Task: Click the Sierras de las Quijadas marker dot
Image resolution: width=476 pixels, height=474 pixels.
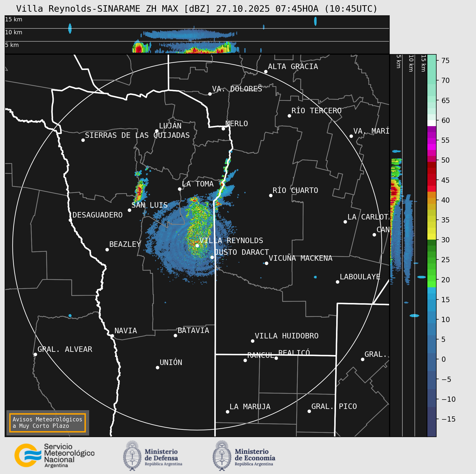Action: pyautogui.click(x=83, y=140)
